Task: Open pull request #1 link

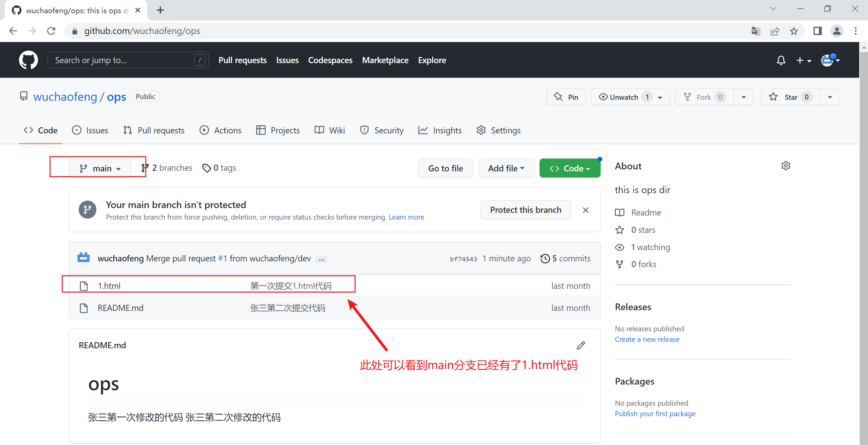Action: tap(223, 259)
